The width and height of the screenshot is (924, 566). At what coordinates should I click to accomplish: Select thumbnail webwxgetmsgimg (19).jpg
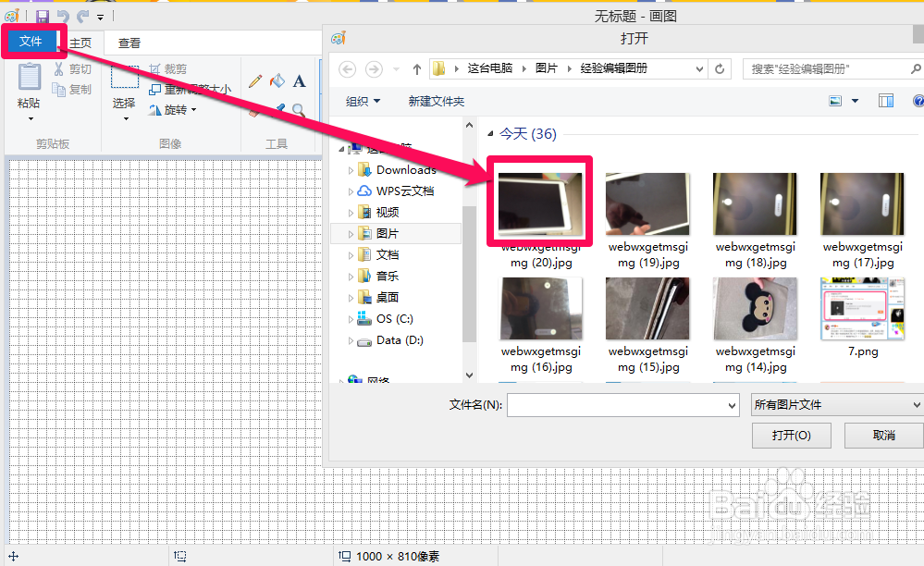click(x=647, y=203)
